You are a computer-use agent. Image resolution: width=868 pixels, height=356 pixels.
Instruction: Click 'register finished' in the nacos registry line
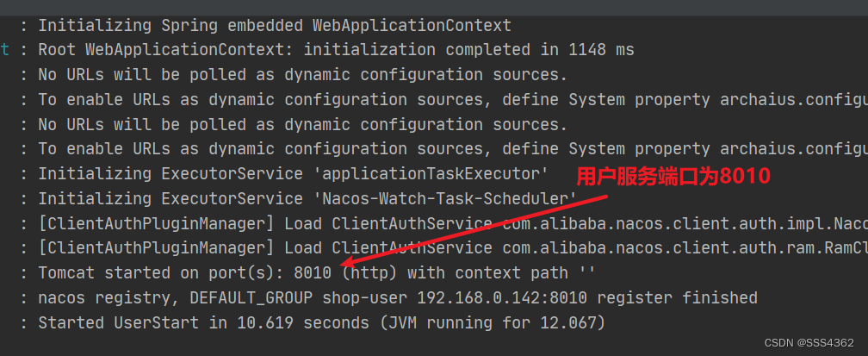click(x=677, y=298)
